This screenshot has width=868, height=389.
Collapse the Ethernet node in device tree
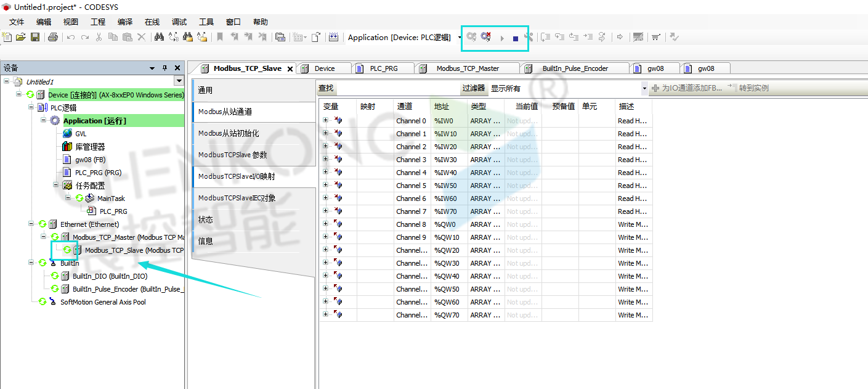[x=31, y=224]
